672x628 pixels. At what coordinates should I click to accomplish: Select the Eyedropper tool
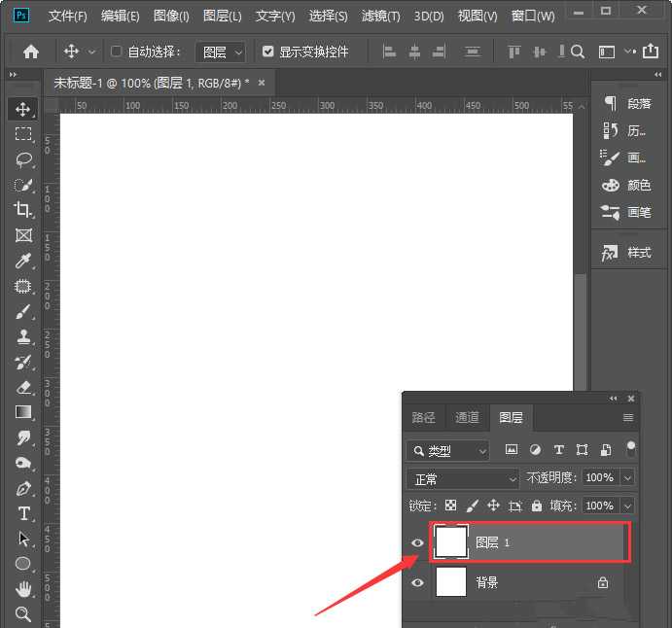23,261
